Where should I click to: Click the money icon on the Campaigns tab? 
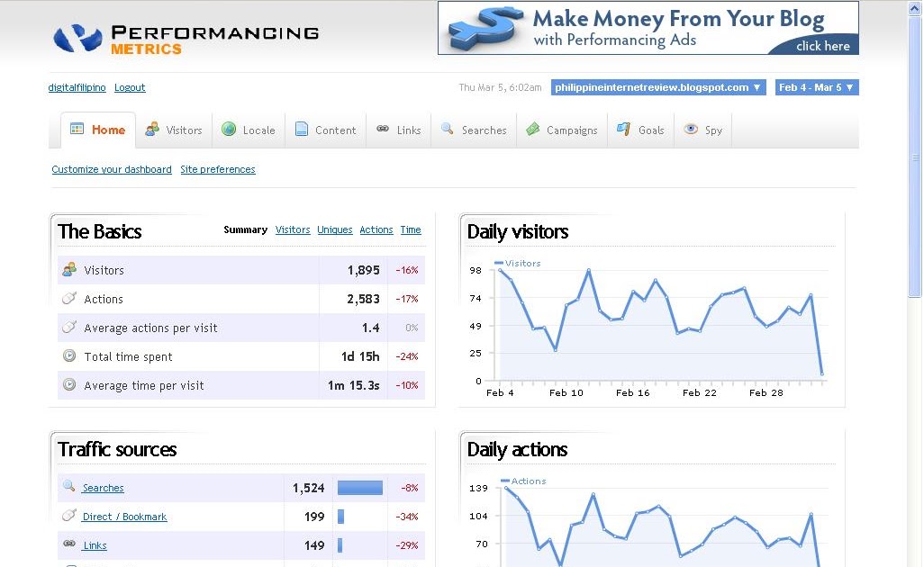[533, 130]
